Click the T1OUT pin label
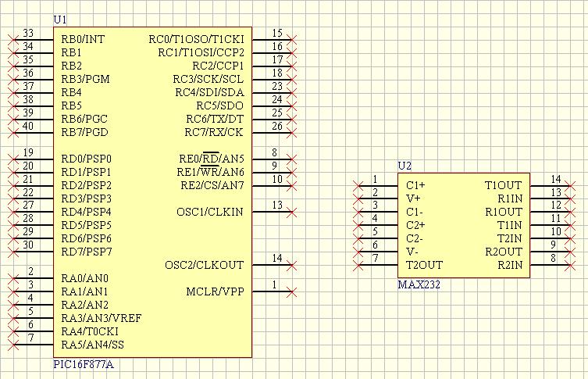 [503, 185]
